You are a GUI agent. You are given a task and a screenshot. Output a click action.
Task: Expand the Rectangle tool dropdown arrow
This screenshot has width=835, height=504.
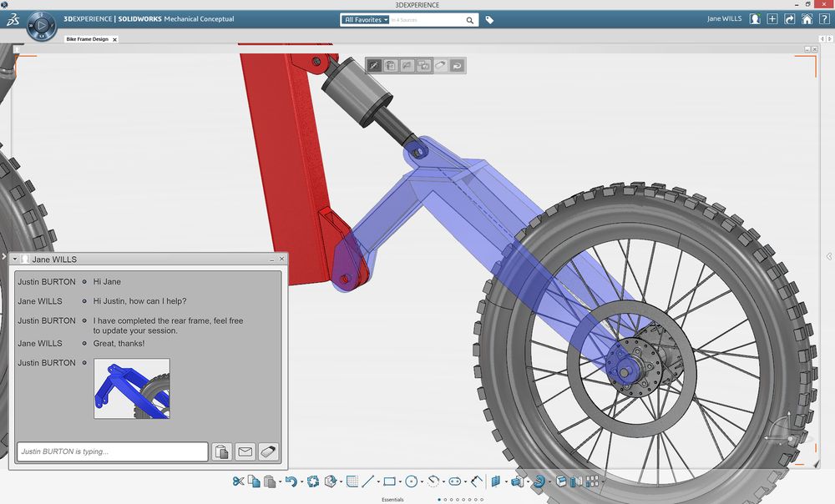pos(400,482)
